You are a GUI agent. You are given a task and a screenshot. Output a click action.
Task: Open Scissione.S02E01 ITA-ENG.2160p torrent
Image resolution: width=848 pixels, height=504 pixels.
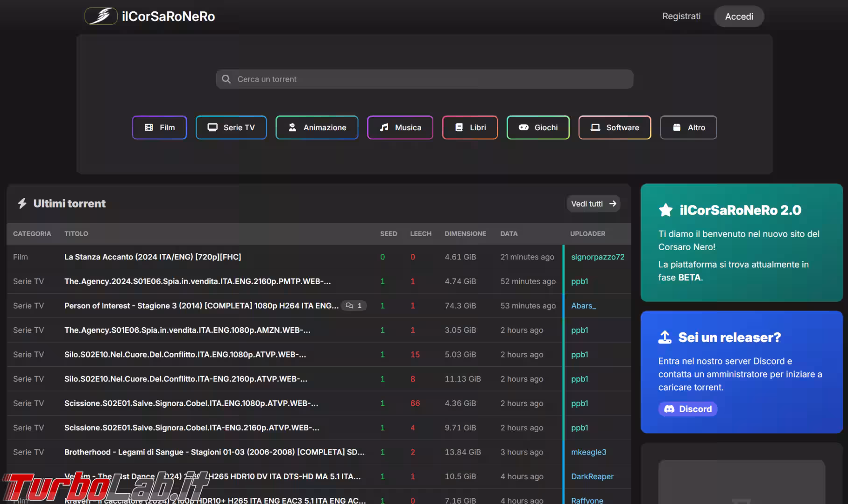[x=192, y=427]
